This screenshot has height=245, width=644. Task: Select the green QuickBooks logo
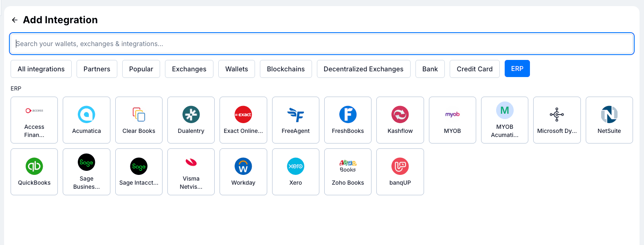pos(34,166)
